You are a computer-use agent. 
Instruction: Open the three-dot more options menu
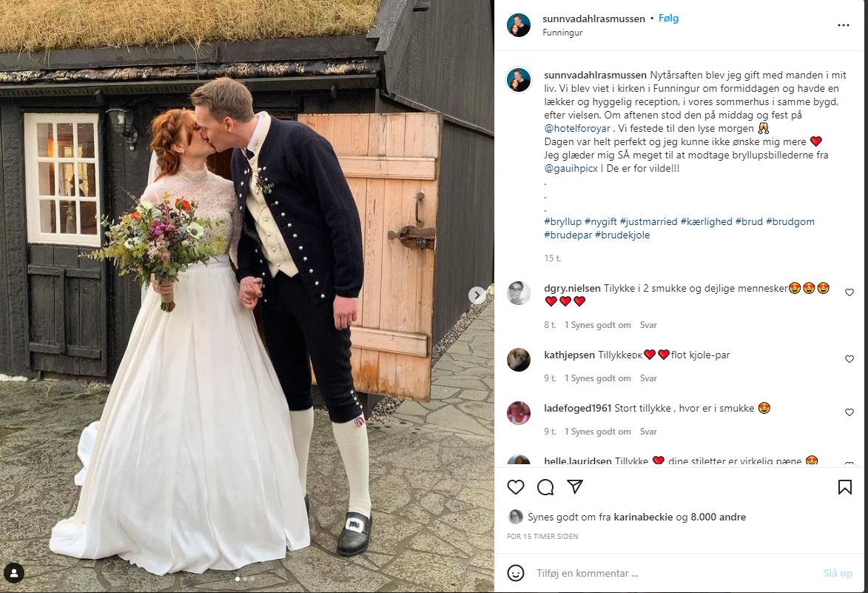point(843,25)
